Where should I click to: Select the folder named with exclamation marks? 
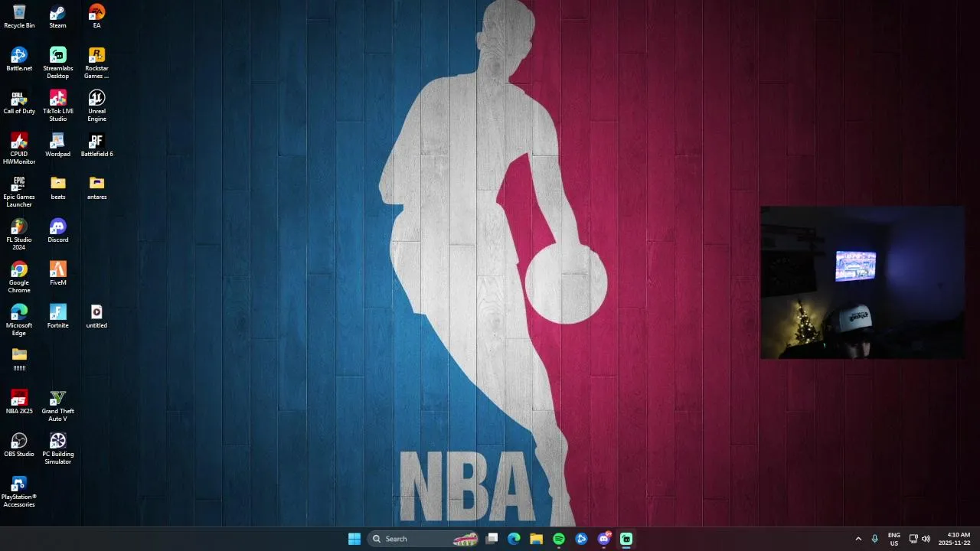click(x=19, y=359)
